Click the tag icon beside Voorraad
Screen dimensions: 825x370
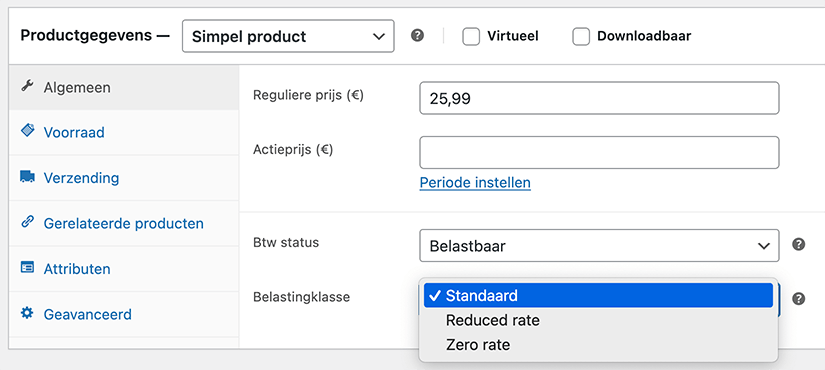click(27, 131)
